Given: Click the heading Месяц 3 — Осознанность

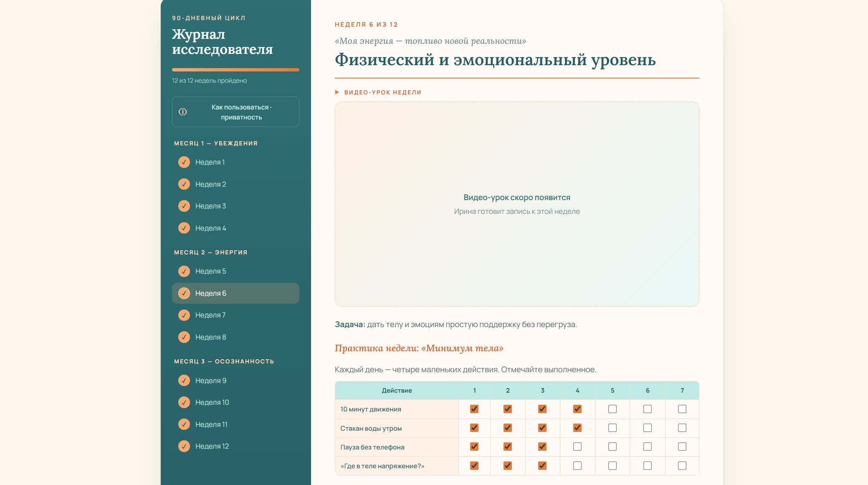Looking at the screenshot, I should pos(224,361).
